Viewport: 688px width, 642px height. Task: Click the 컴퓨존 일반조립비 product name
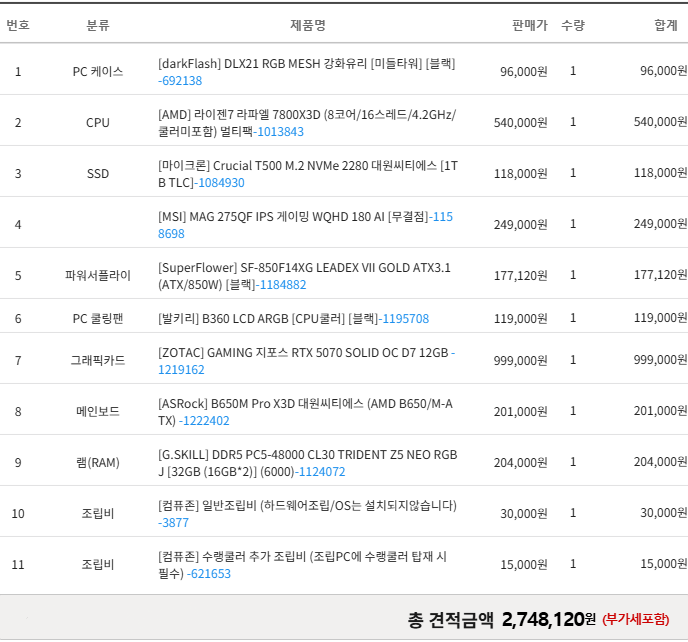[x=307, y=506]
